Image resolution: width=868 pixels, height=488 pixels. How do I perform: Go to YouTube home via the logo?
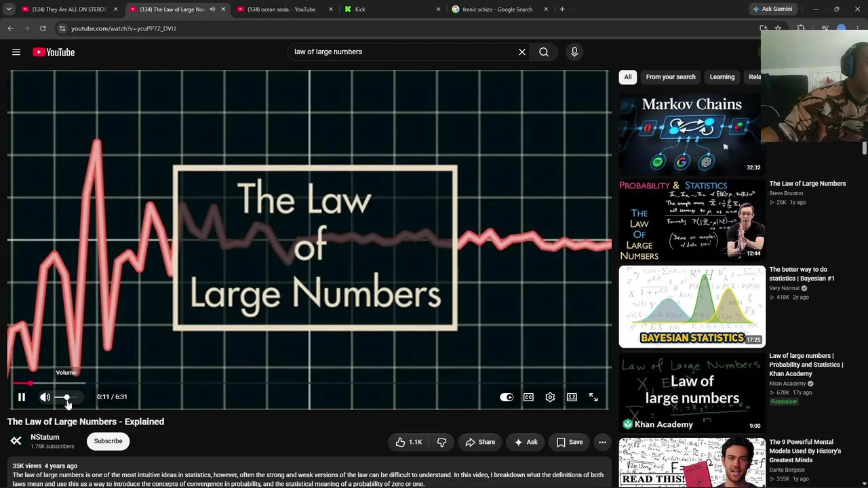[x=54, y=52]
